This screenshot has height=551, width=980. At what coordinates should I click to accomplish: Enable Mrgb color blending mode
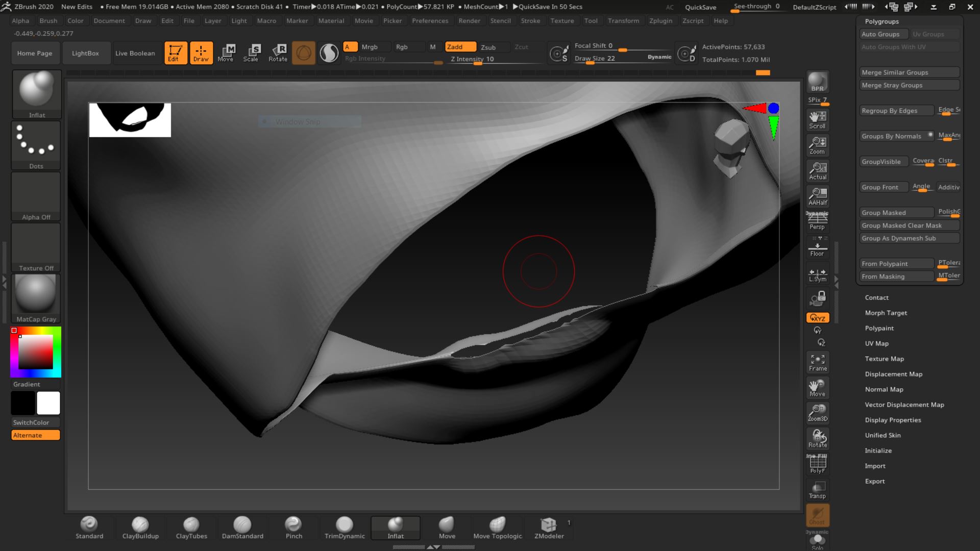[x=370, y=46]
